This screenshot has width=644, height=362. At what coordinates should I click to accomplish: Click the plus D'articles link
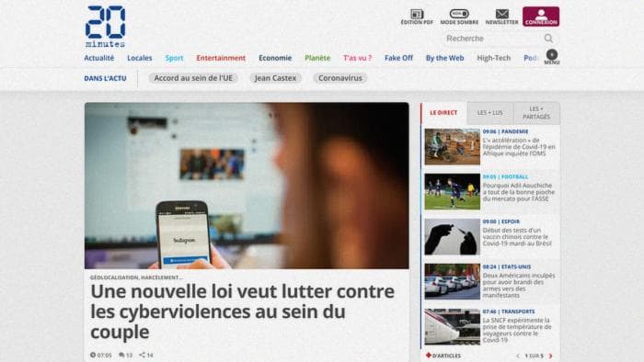(x=443, y=356)
